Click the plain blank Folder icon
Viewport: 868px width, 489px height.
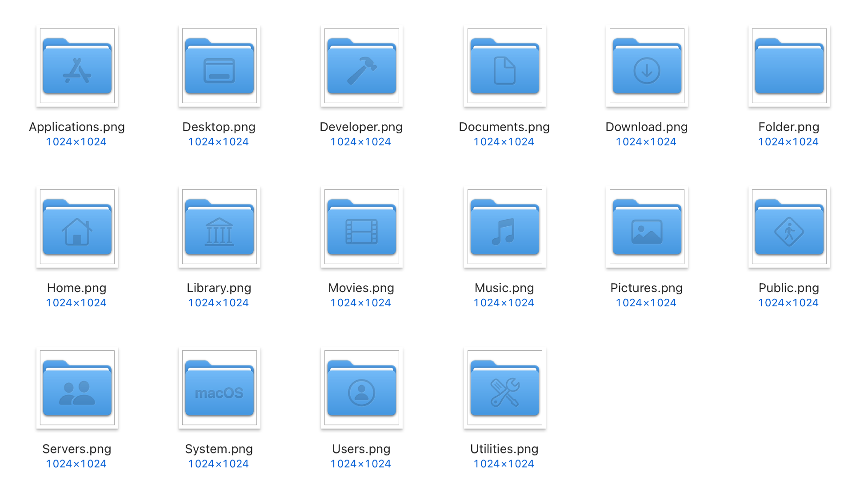pyautogui.click(x=789, y=66)
